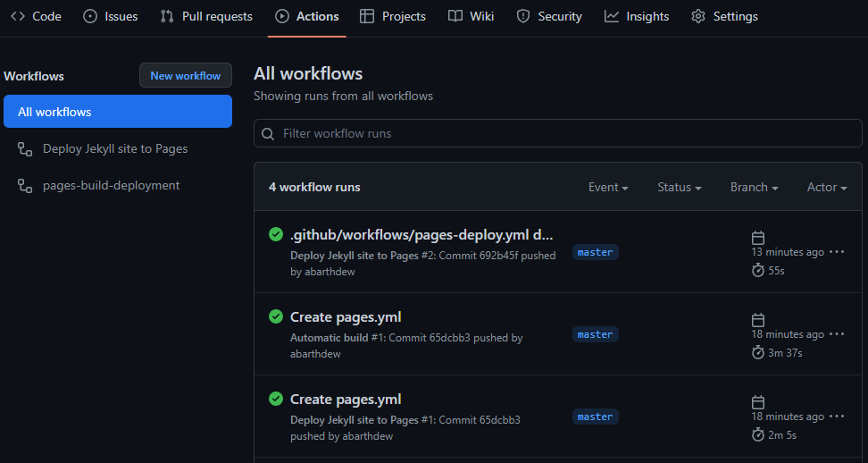The image size is (868, 463).
Task: Click the master branch label on first run
Action: pyautogui.click(x=596, y=252)
